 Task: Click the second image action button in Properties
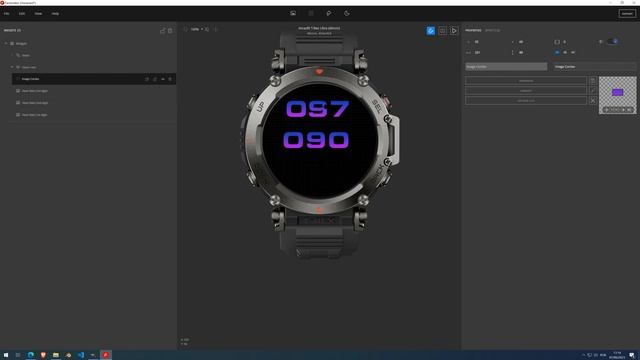point(526,91)
